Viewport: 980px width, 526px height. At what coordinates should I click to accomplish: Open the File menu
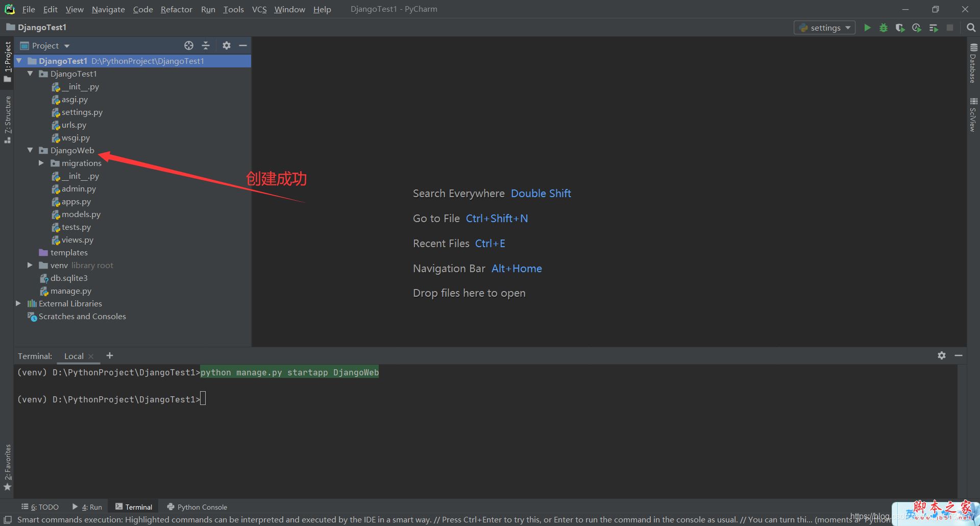click(x=29, y=9)
